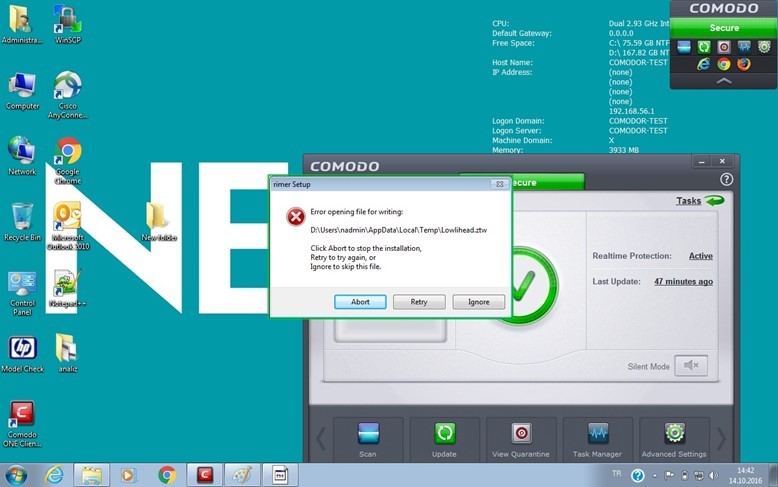The height and width of the screenshot is (487, 778).
Task: Collapse the Comodo widget with the up chevron
Action: (x=724, y=81)
